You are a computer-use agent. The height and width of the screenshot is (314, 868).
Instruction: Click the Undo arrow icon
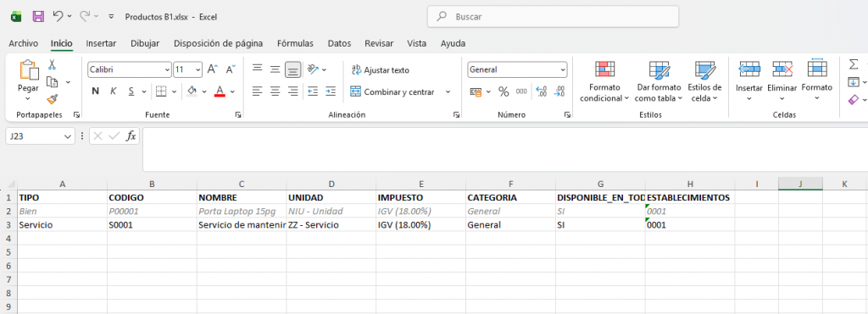pyautogui.click(x=58, y=17)
